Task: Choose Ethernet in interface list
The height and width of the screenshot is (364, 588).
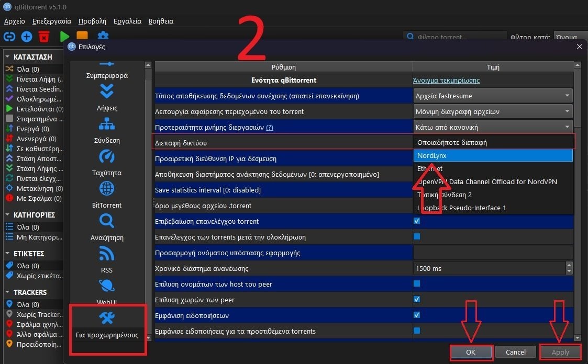Action: point(493,168)
